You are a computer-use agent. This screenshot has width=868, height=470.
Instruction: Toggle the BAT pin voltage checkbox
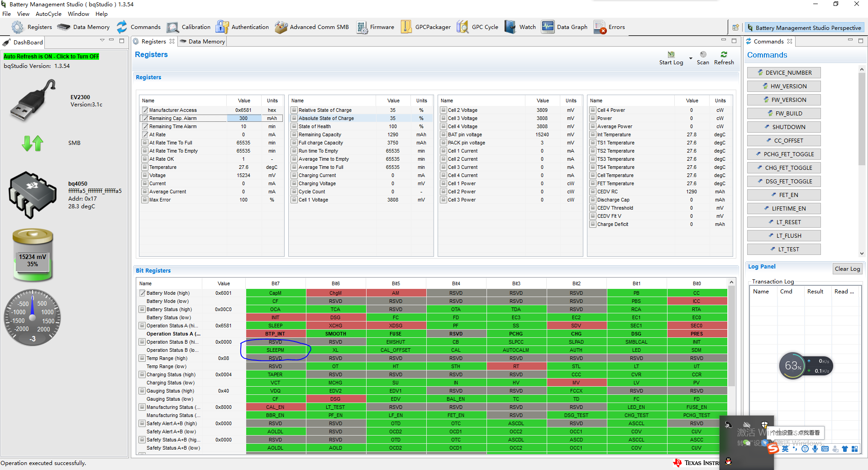point(444,134)
